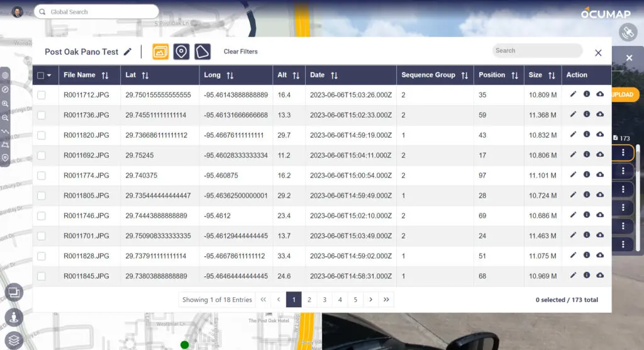Jump to the last page of entries
This screenshot has width=644, height=350.
(386, 300)
